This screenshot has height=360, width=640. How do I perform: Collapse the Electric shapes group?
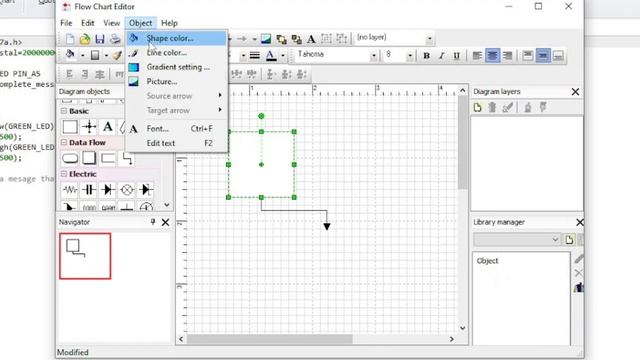pyautogui.click(x=64, y=174)
